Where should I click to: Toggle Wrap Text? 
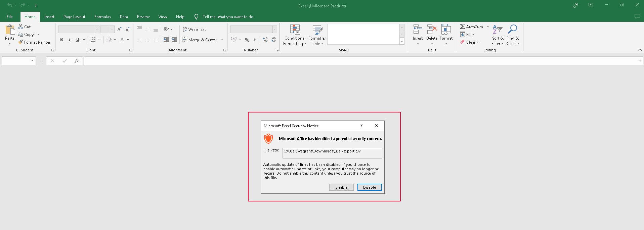(194, 30)
